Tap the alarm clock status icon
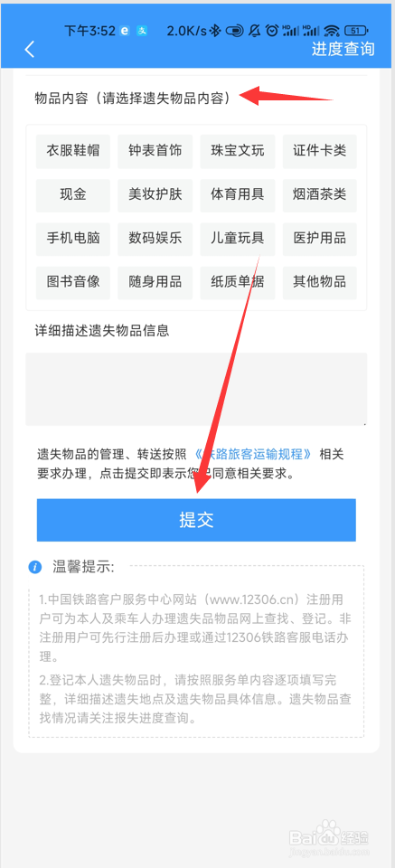Image resolution: width=395 pixels, height=868 pixels. coord(272,30)
